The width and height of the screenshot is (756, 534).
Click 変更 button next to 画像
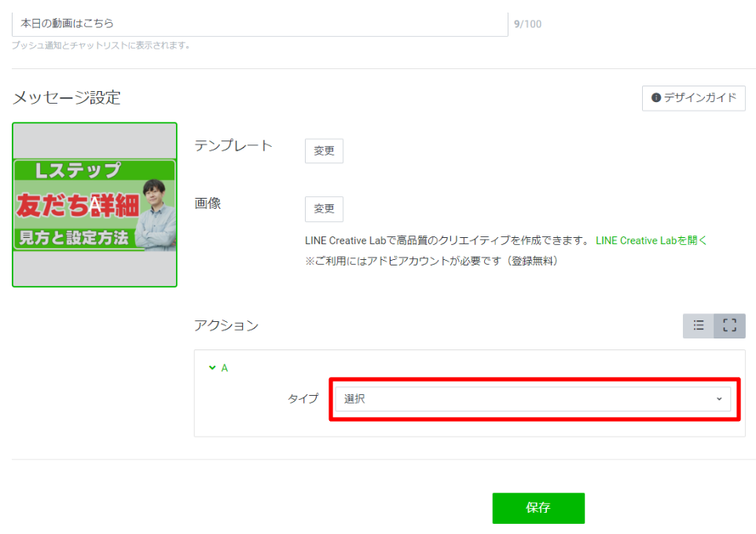pyautogui.click(x=324, y=209)
